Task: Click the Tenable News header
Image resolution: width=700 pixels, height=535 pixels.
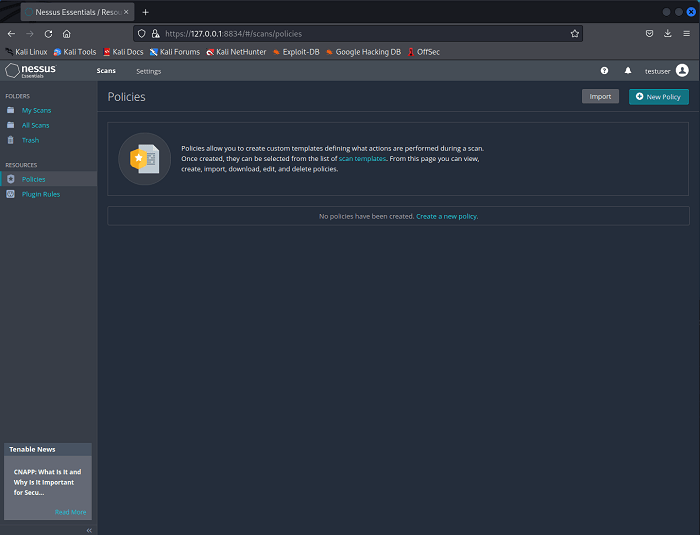Action: (x=48, y=449)
